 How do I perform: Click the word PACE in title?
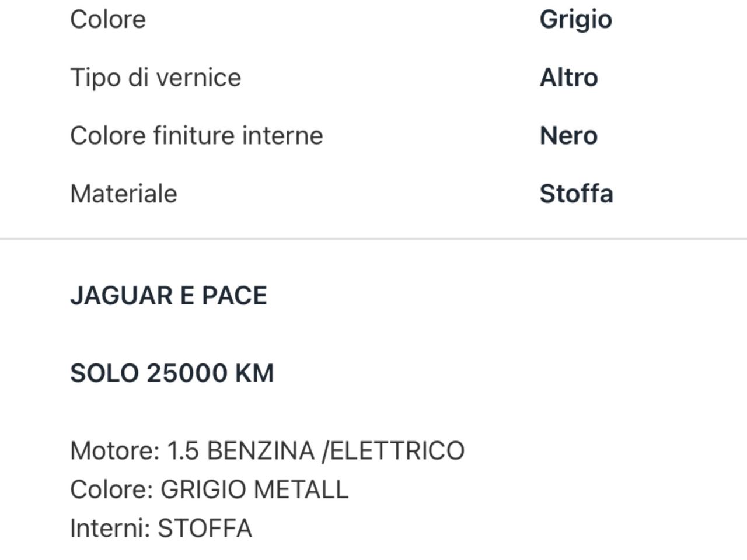[x=234, y=296]
